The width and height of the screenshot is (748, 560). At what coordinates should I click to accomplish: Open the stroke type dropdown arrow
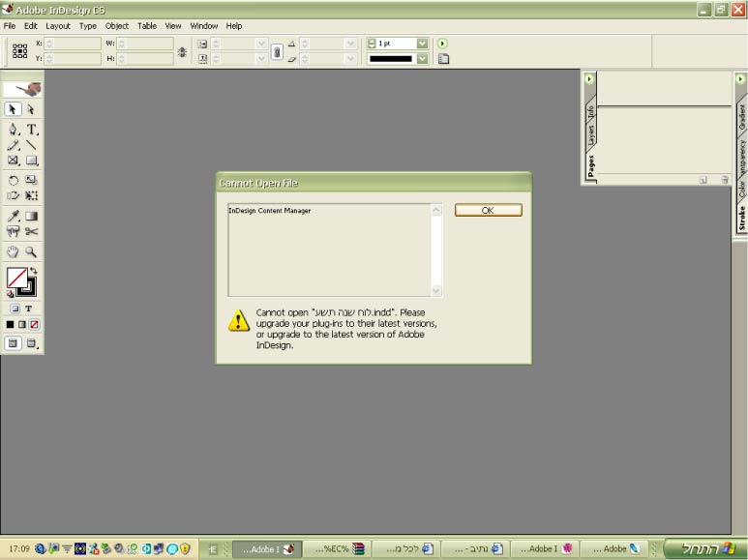422,59
